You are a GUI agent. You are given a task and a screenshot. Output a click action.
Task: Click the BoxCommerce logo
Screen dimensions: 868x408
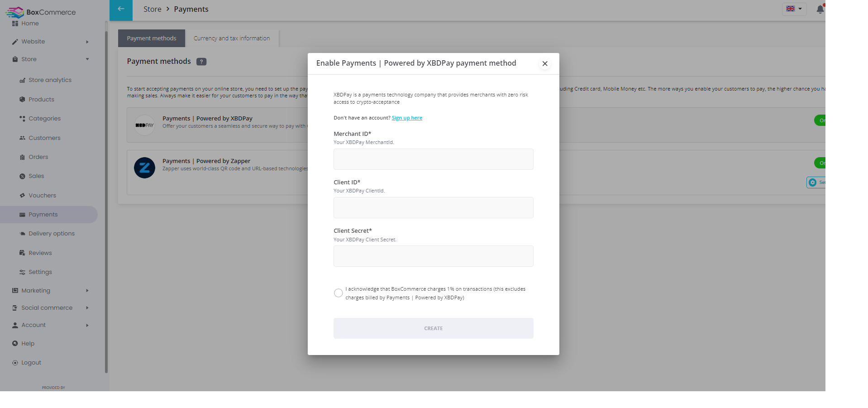pos(40,12)
